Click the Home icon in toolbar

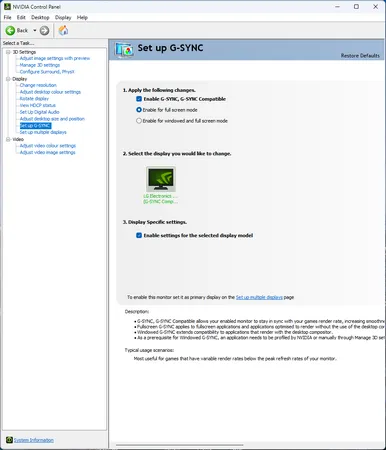click(x=63, y=31)
